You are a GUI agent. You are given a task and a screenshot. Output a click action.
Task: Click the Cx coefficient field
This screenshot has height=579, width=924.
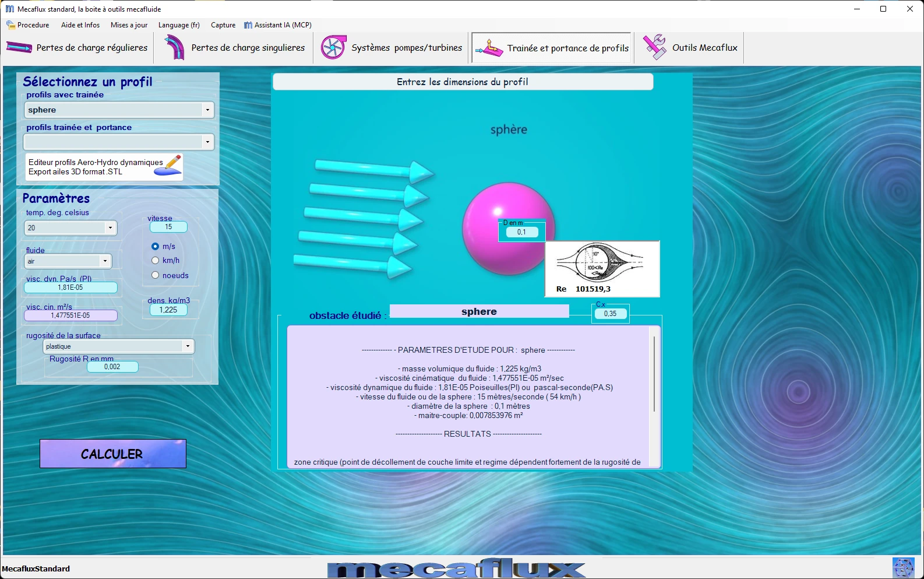coord(610,314)
